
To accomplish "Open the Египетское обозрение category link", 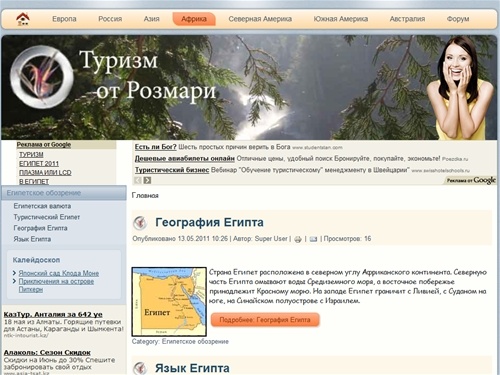I will click(195, 342).
